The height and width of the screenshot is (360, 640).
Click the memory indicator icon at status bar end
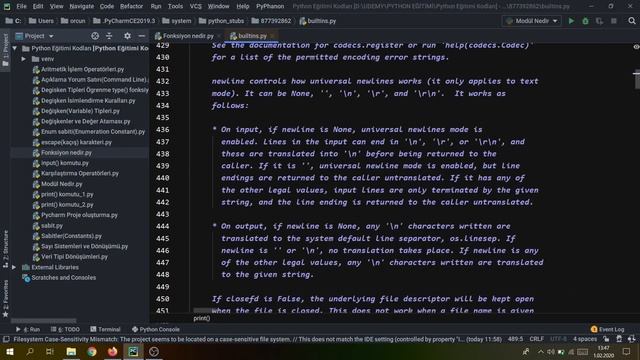click(632, 339)
